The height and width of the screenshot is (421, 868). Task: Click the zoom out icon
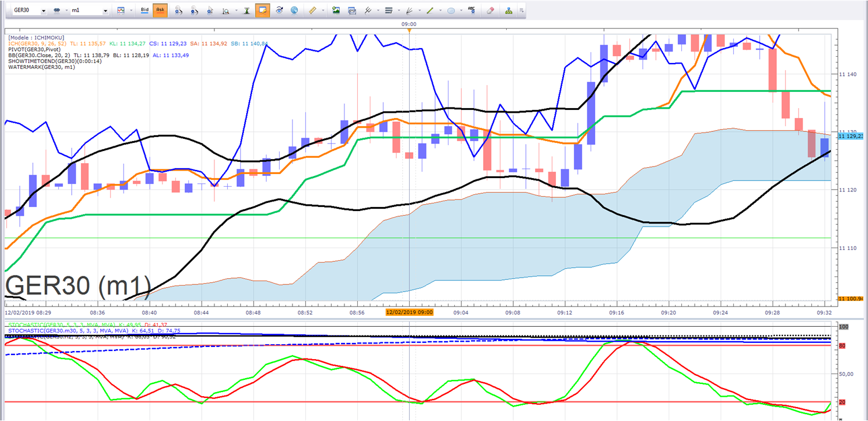pyautogui.click(x=195, y=10)
